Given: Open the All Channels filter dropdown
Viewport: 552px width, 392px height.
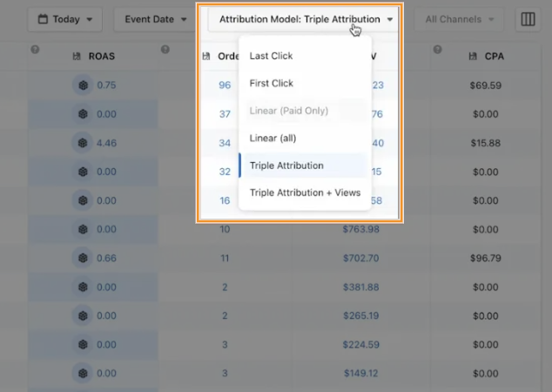Looking at the screenshot, I should click(459, 19).
